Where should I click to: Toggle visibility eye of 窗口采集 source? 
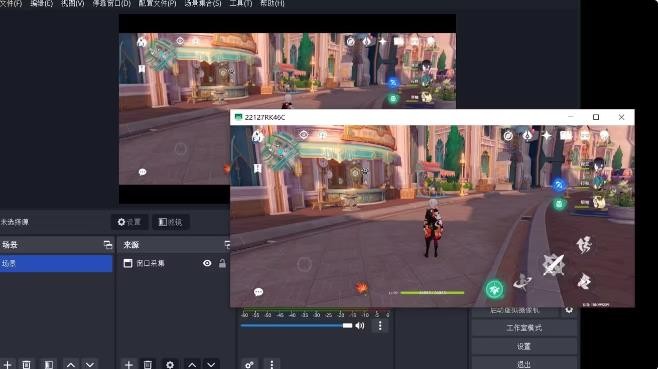click(x=207, y=263)
